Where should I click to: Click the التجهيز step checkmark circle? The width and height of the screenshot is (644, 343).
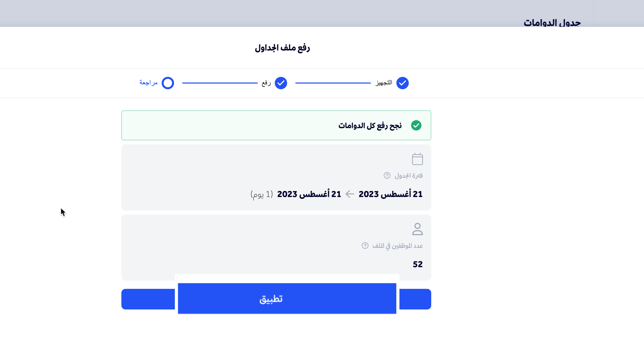(x=402, y=83)
